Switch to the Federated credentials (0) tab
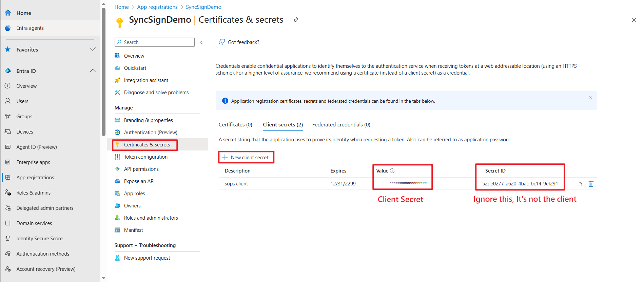The height and width of the screenshot is (282, 644). point(341,125)
